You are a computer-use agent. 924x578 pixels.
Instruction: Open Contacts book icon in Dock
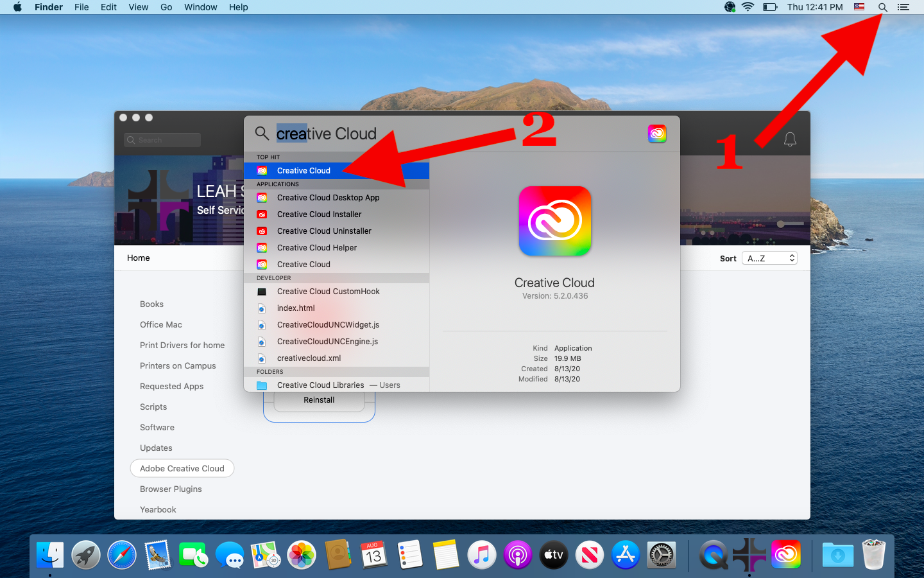tap(338, 555)
